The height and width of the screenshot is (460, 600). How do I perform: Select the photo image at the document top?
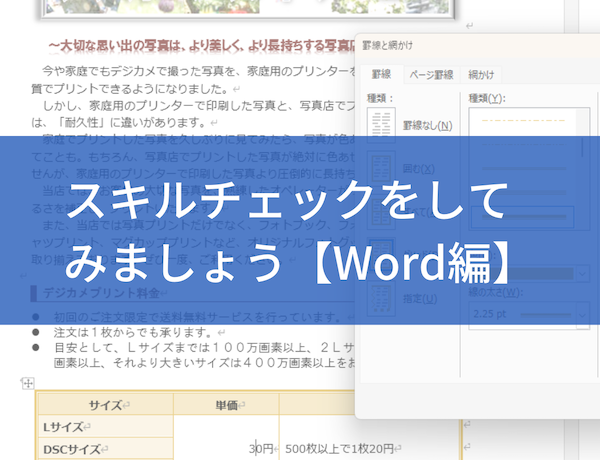[248, 8]
